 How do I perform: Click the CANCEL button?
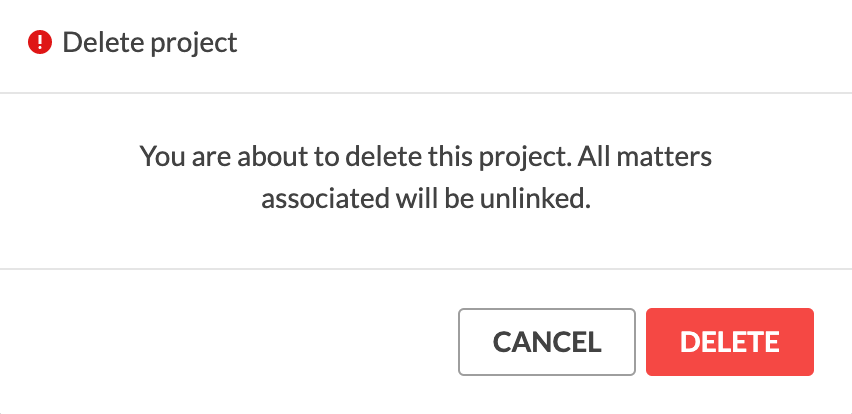coord(547,342)
